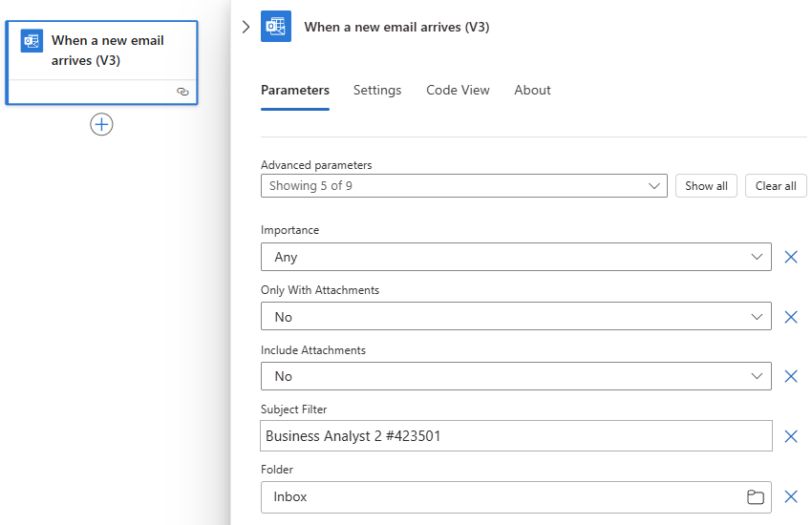The image size is (812, 525).
Task: Click the Show all button
Action: point(706,186)
